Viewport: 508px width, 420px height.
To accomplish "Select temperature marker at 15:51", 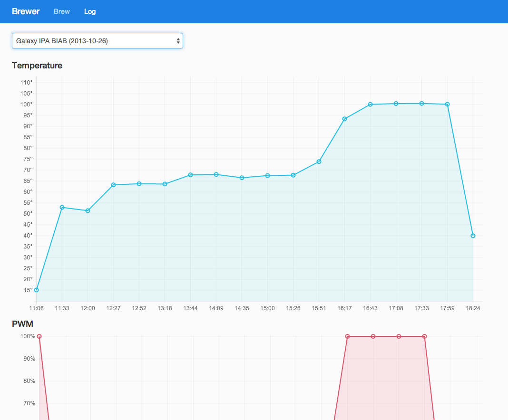I will click(x=319, y=162).
